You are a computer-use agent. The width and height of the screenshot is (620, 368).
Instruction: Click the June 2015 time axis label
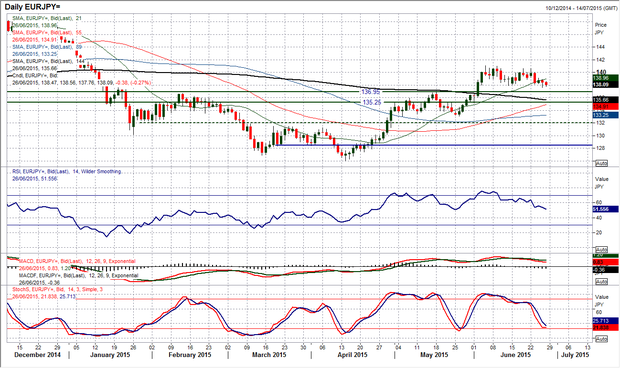(x=516, y=355)
